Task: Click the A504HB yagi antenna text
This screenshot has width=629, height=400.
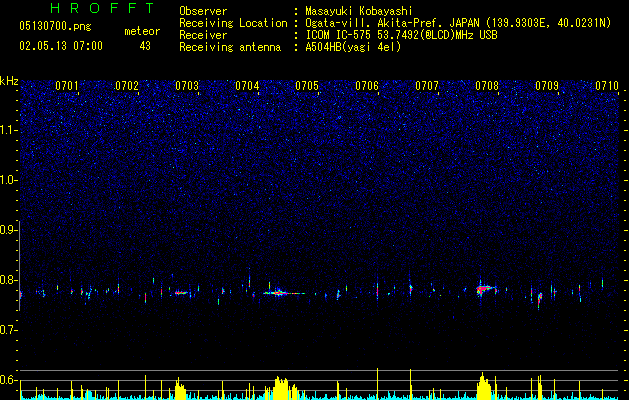Action: (353, 47)
